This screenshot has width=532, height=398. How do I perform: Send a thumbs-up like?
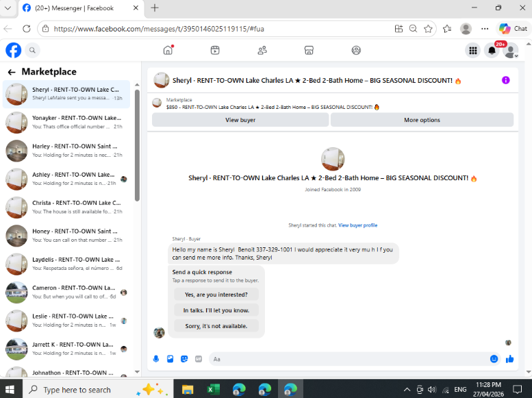pyautogui.click(x=509, y=359)
